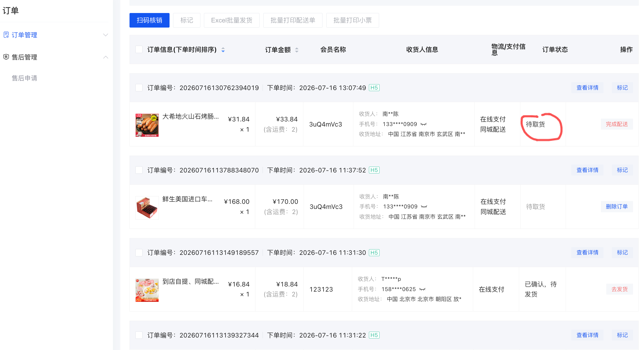Reveal phone number for 鲜生美国进口车 order
Screen dimensions: 644x350
point(424,207)
